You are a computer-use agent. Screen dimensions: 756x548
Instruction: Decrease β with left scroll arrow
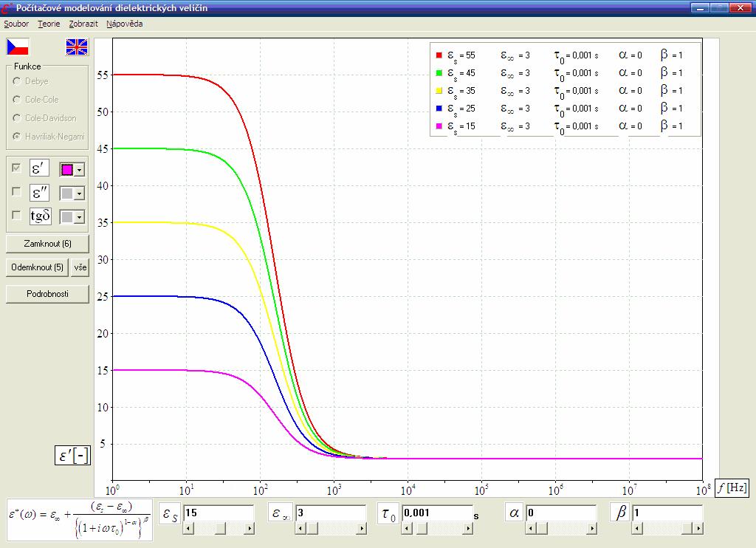click(x=637, y=529)
